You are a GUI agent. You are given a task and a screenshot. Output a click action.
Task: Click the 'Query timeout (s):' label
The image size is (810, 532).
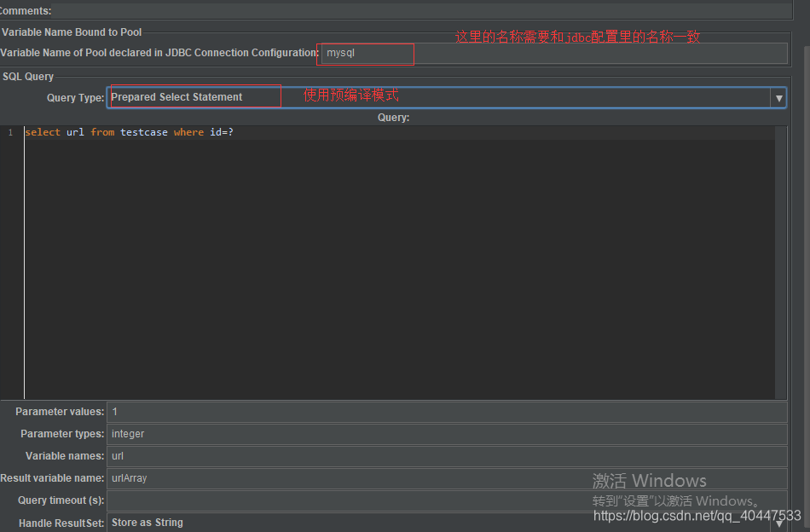point(61,500)
